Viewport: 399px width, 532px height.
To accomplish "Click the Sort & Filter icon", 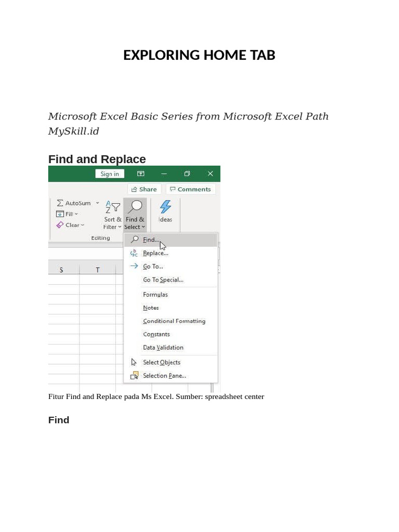I will pyautogui.click(x=113, y=207).
